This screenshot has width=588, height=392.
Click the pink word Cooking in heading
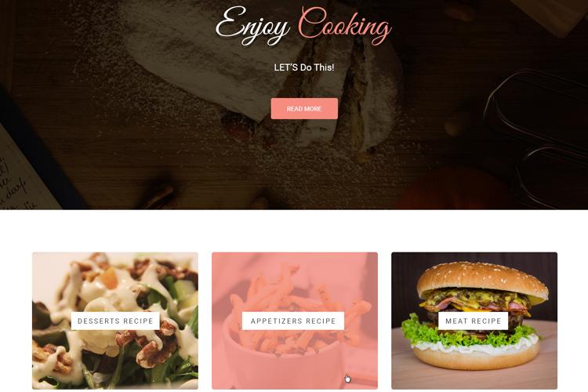point(345,26)
